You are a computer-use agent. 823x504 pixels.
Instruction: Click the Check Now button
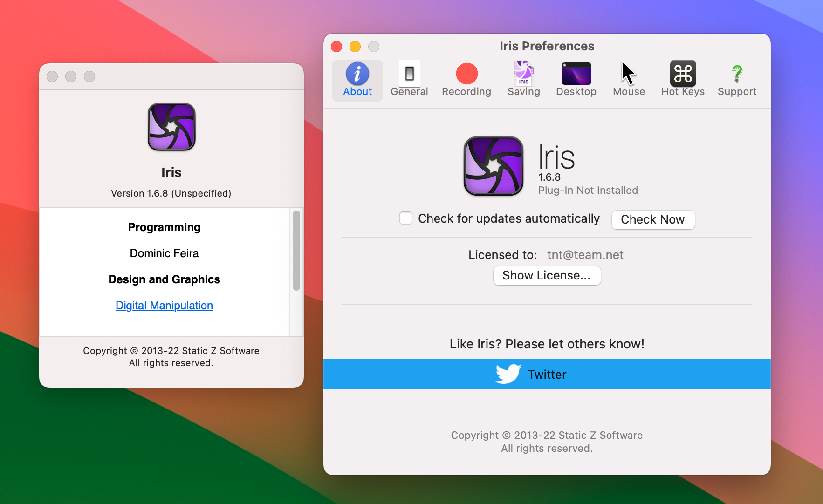click(x=653, y=219)
